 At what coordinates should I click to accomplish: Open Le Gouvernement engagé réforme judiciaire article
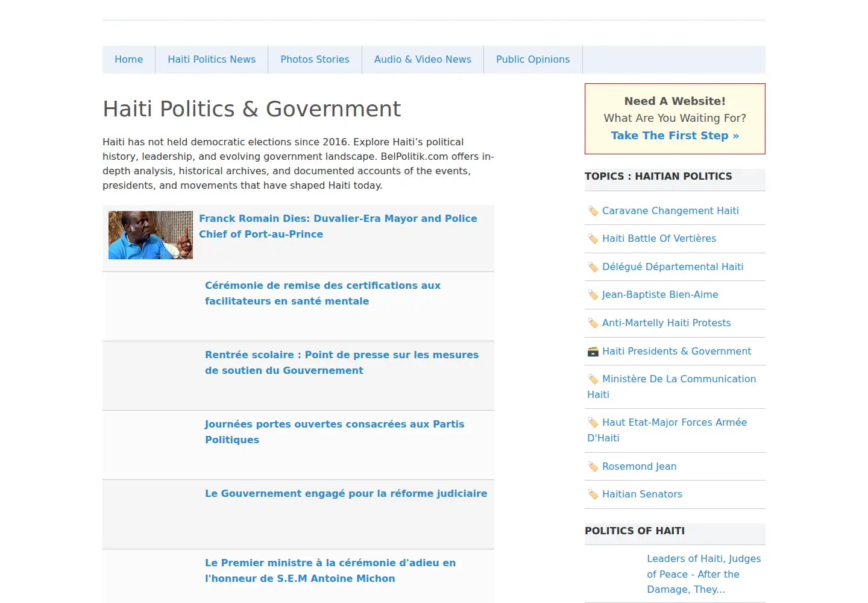pyautogui.click(x=346, y=493)
